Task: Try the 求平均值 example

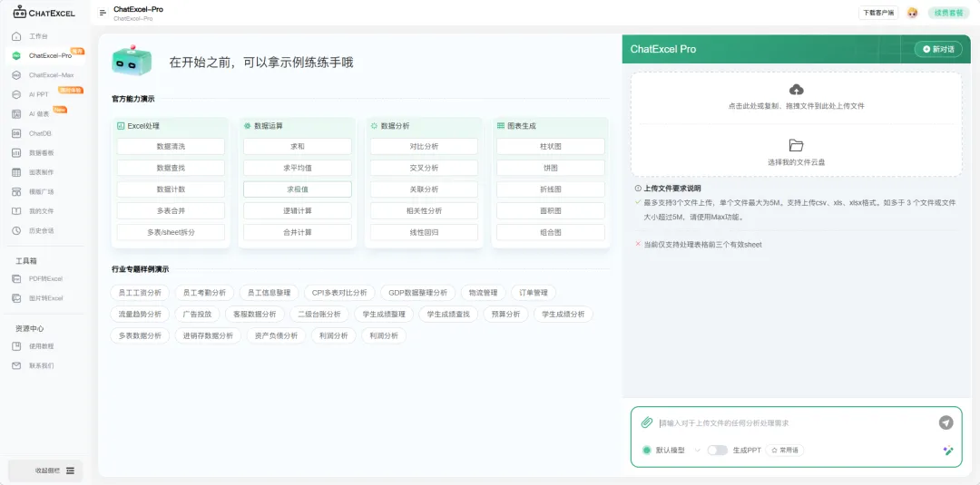Action: click(298, 168)
